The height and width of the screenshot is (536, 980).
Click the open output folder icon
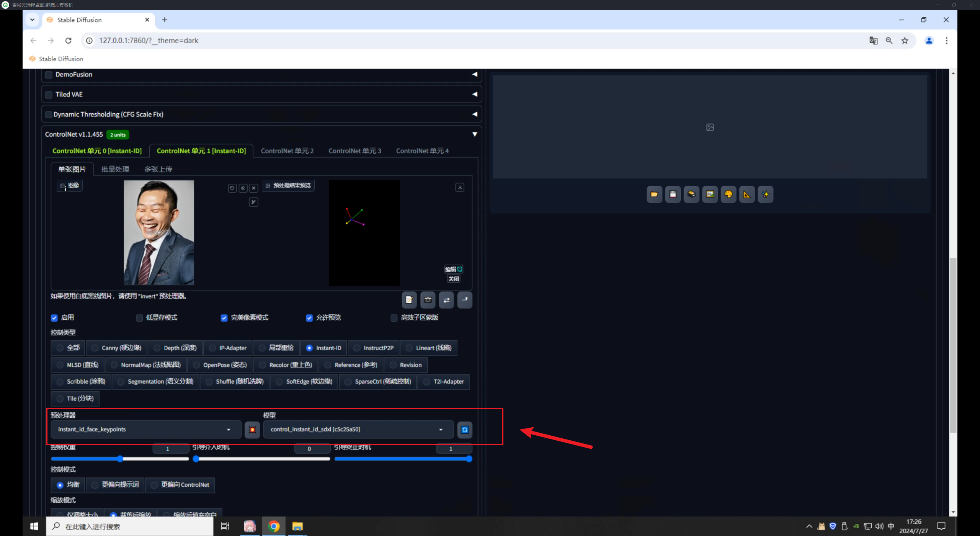pos(654,194)
